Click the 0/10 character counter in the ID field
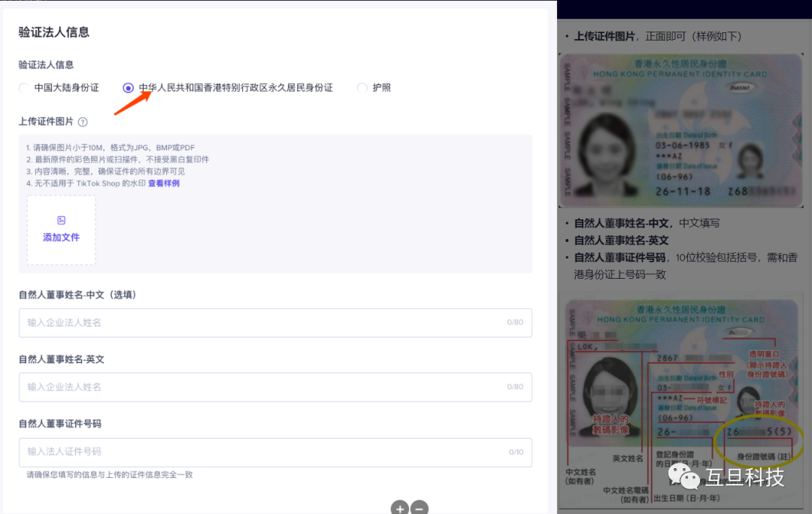The width and height of the screenshot is (812, 514). click(515, 452)
